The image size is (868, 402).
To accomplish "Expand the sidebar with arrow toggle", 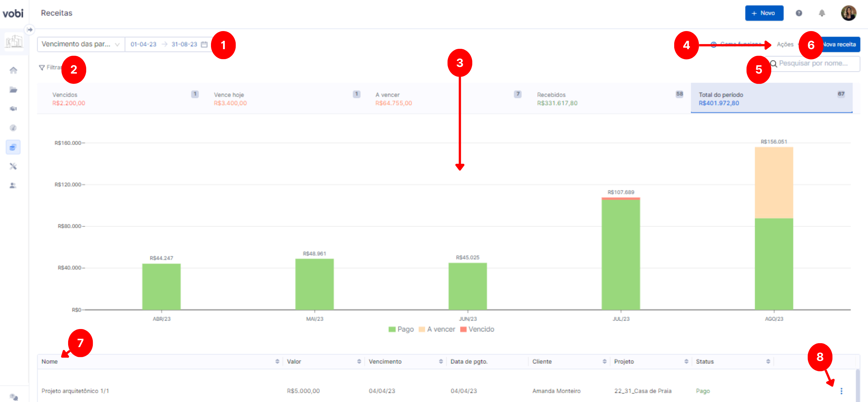I will coord(30,30).
